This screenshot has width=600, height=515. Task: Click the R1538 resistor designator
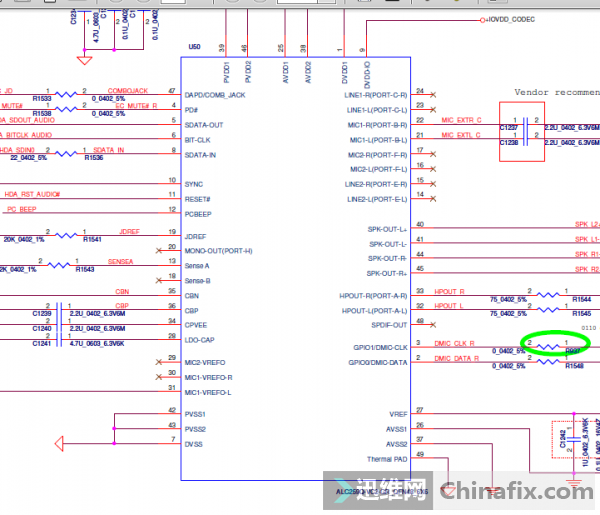42,114
